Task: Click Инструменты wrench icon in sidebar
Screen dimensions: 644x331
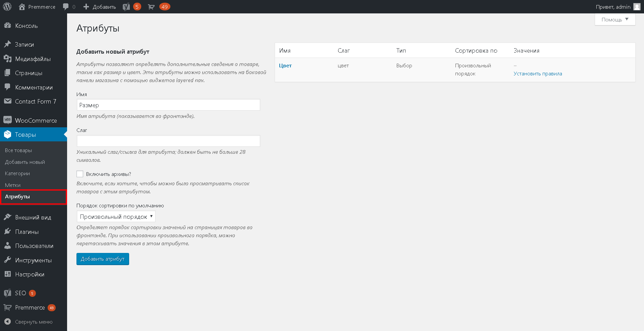Action: click(x=7, y=260)
